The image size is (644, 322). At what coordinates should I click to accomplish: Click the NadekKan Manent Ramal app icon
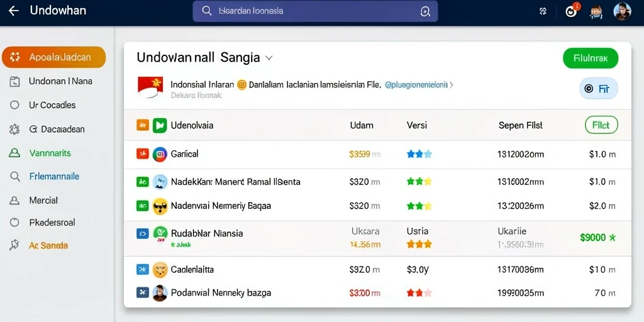tap(160, 182)
